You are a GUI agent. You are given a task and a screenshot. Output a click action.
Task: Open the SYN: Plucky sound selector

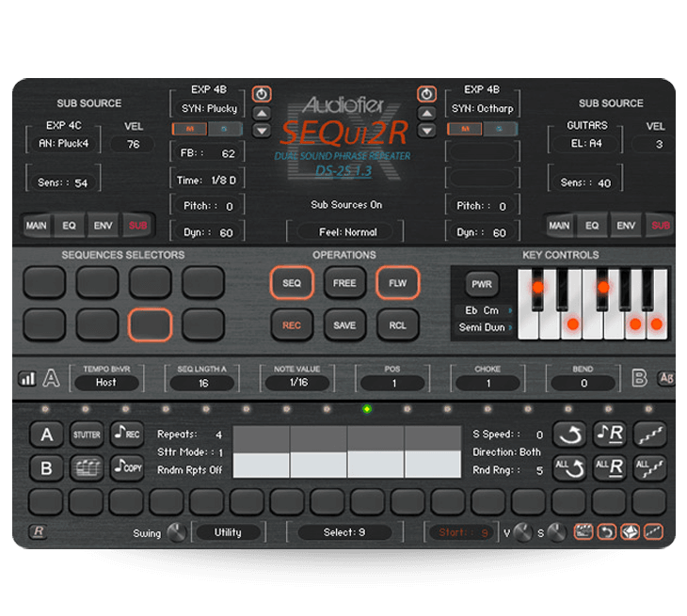[209, 108]
